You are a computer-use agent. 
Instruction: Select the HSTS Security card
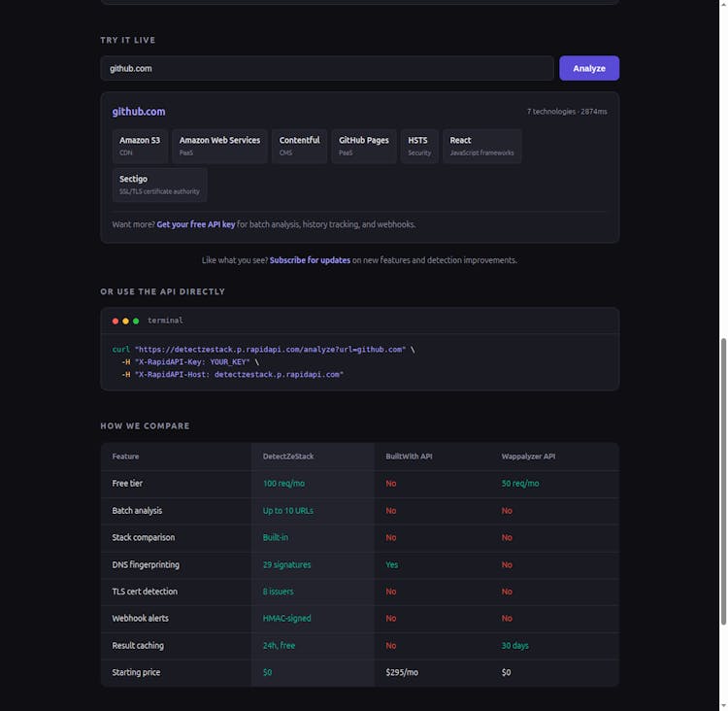(x=419, y=146)
